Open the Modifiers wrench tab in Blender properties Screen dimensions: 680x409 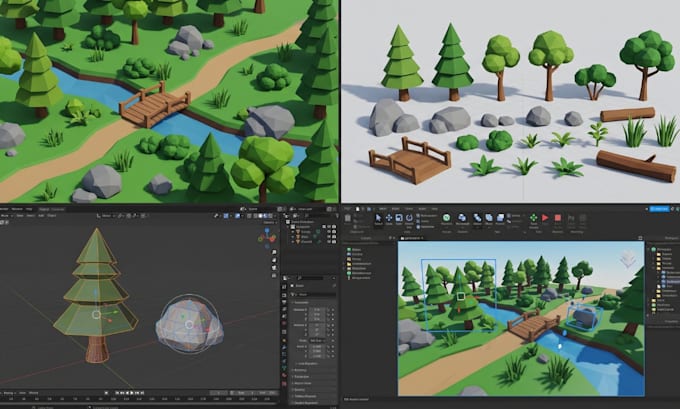coord(284,347)
